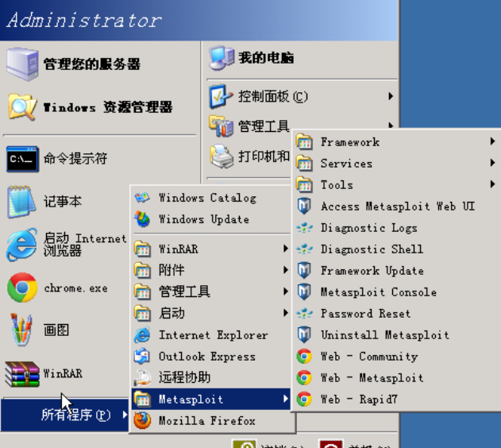
Task: Click the 画图 paint icon
Action: 21,330
